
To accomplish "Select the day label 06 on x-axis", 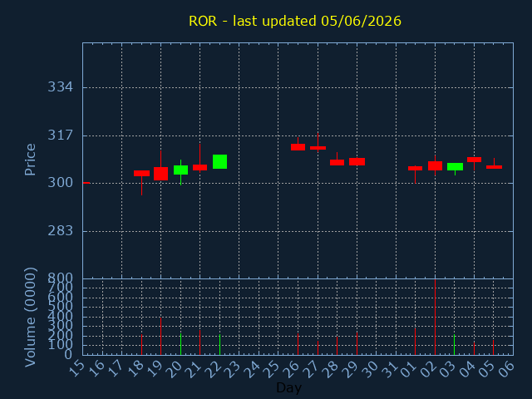I will pos(507,369).
